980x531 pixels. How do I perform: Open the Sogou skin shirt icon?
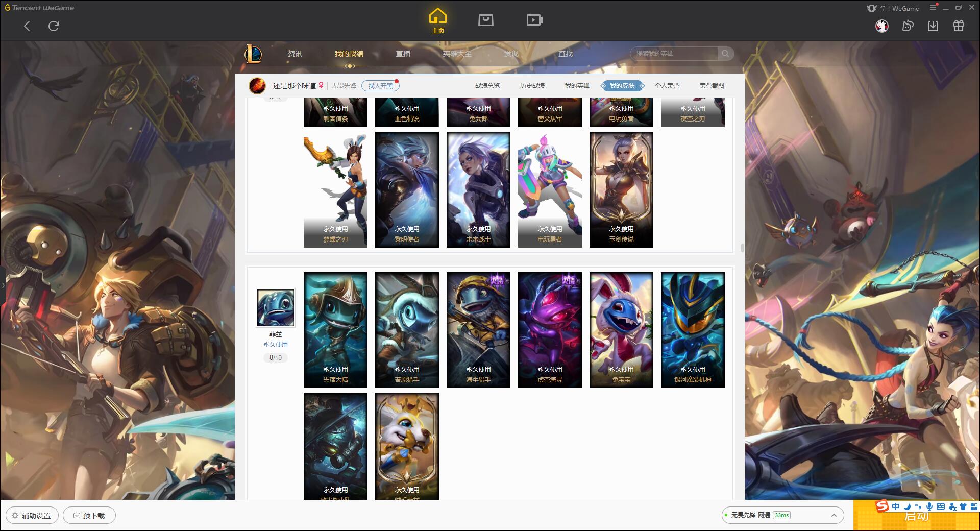pyautogui.click(x=963, y=506)
